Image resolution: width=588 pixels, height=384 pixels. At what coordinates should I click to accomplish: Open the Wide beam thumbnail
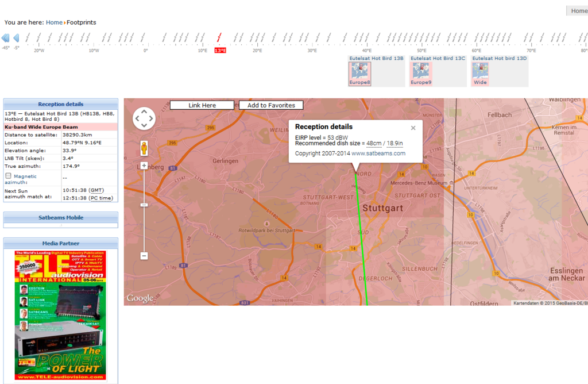click(481, 74)
